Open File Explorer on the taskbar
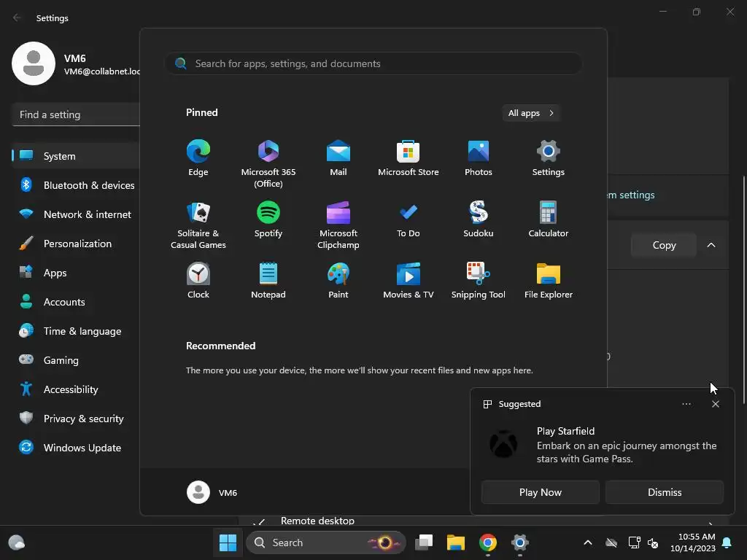Image resolution: width=747 pixels, height=560 pixels. click(455, 542)
